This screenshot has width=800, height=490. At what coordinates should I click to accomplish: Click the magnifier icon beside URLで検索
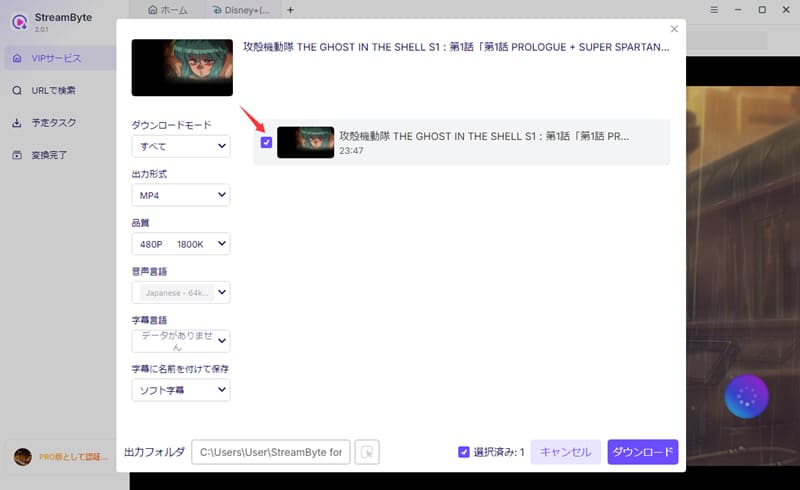click(17, 90)
